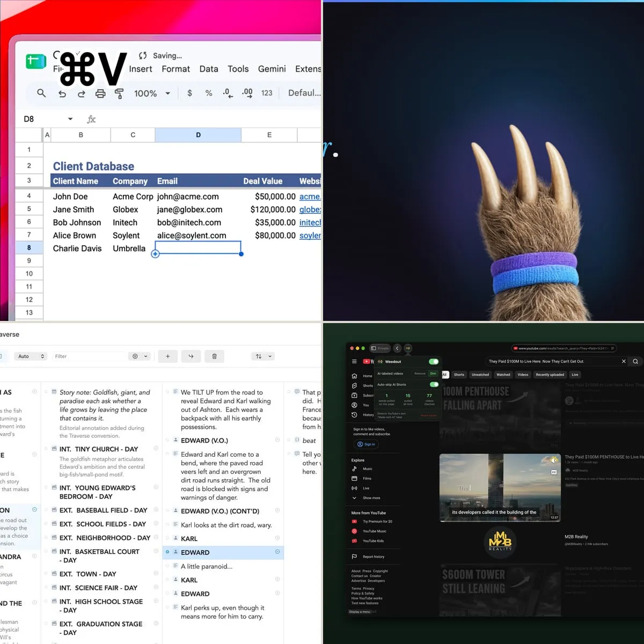Select the Shorts filter chip
Viewport: 644px width, 644px height.
pyautogui.click(x=459, y=375)
